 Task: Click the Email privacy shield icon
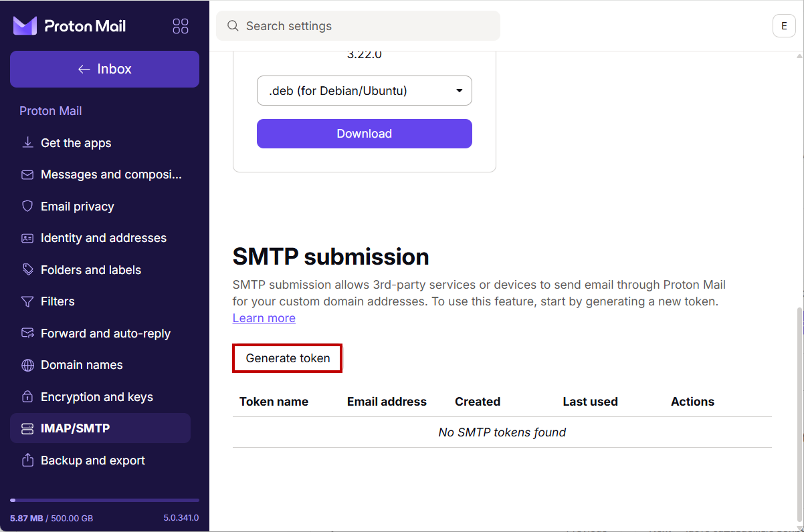point(27,206)
